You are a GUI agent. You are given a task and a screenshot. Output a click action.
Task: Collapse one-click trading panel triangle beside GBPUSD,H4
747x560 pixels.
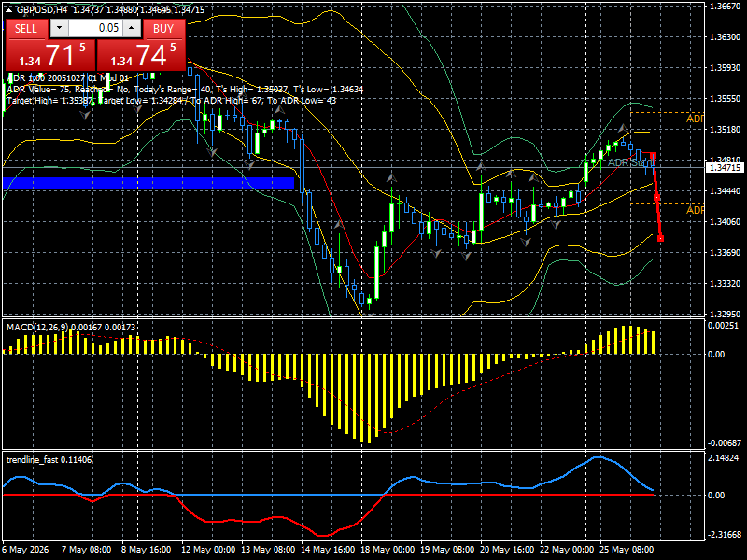[x=8, y=9]
